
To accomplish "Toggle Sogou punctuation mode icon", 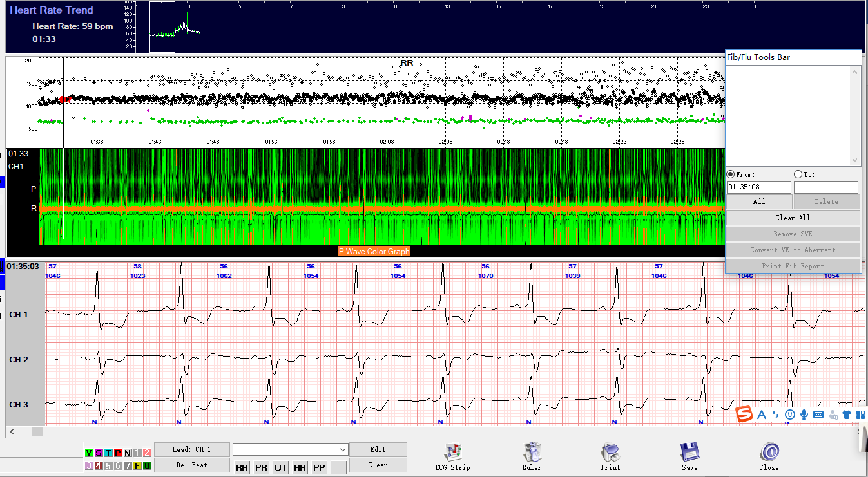I will point(776,415).
